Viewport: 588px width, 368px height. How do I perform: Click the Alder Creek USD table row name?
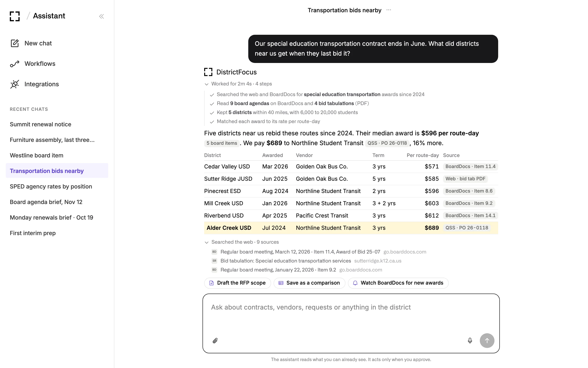229,228
